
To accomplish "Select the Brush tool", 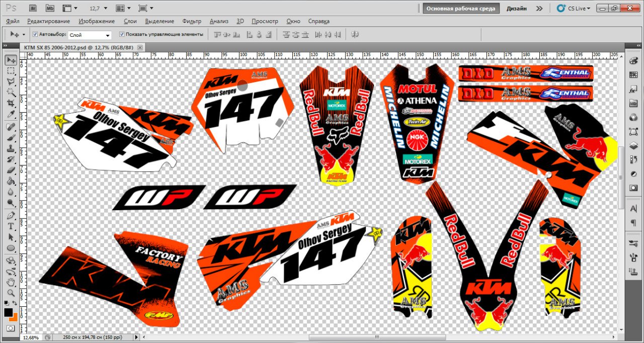I will pos(11,137).
